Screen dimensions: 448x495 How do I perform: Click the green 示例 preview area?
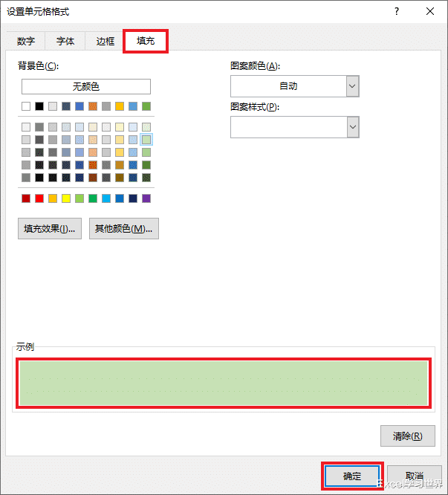coord(224,384)
